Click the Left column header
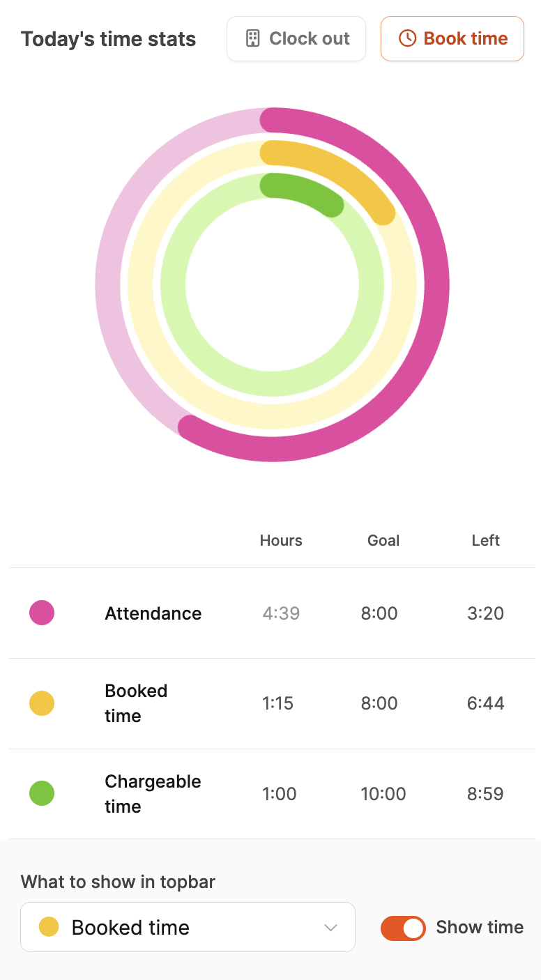 [x=486, y=540]
